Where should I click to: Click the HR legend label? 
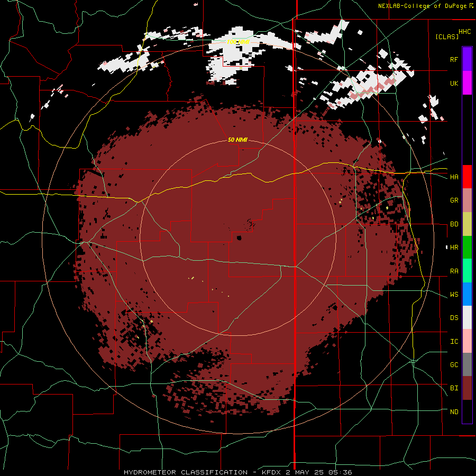[x=454, y=248]
